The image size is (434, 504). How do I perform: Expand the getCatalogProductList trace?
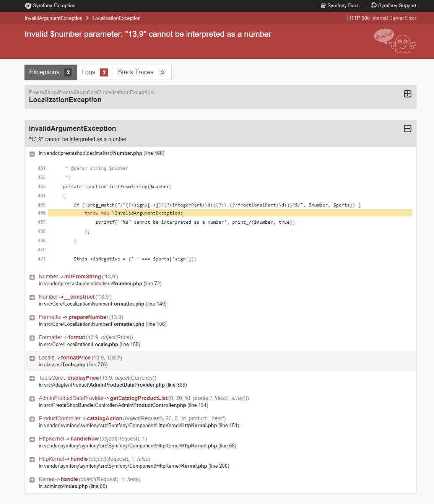(32, 399)
